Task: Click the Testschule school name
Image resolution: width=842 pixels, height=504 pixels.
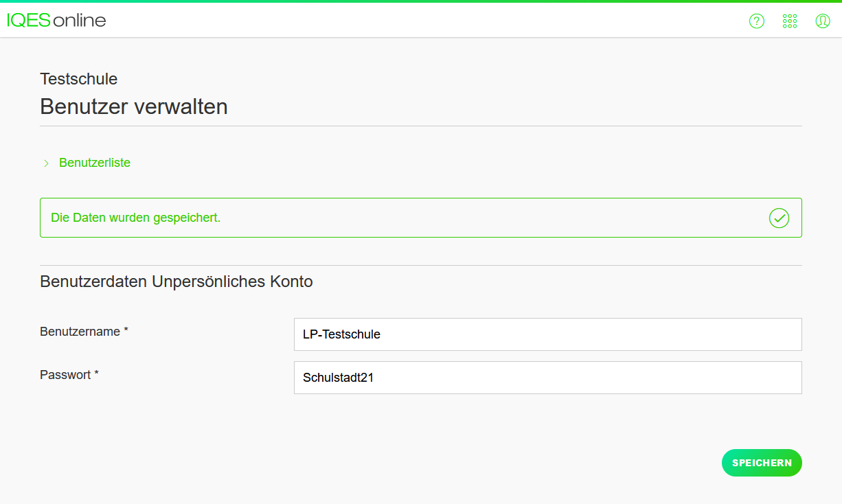Action: 79,79
